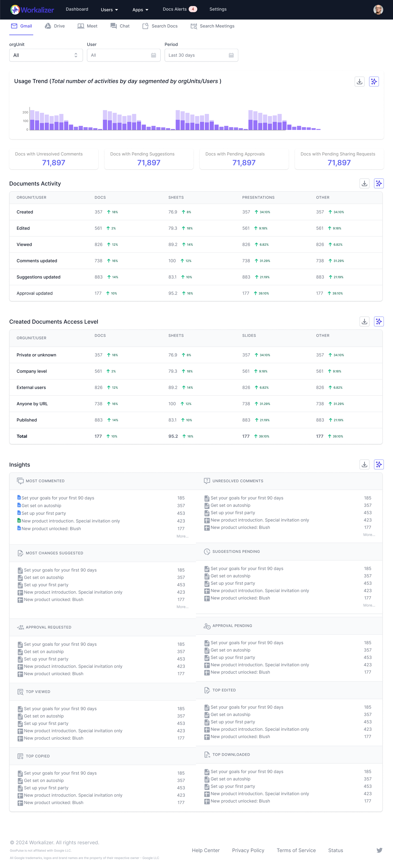
Task: Click the calendar icon in User field
Action: click(153, 55)
